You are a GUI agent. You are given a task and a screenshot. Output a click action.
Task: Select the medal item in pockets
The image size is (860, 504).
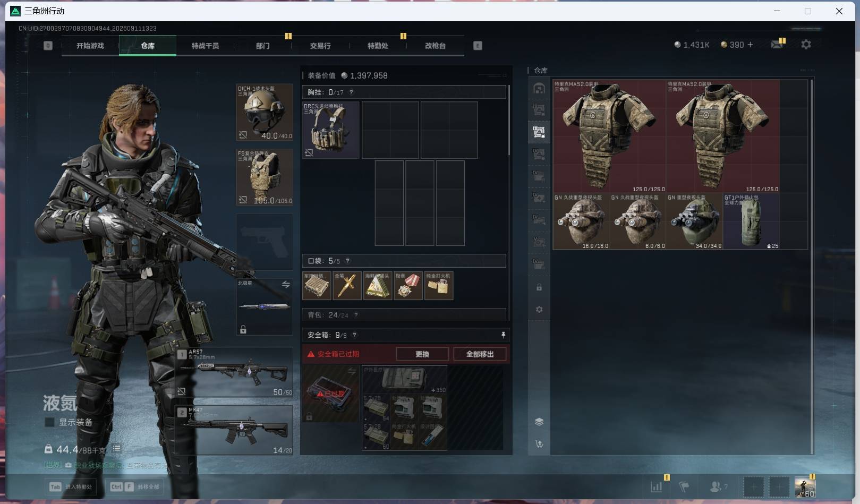tap(408, 286)
